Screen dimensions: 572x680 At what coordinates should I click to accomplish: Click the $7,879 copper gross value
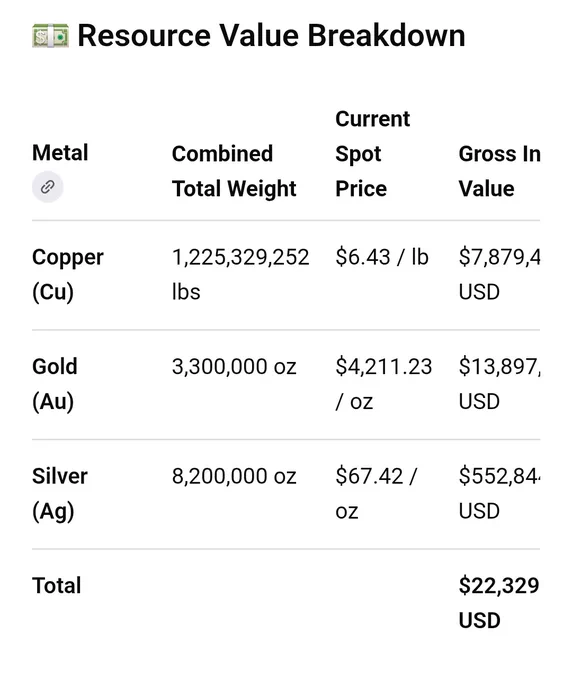click(x=500, y=275)
